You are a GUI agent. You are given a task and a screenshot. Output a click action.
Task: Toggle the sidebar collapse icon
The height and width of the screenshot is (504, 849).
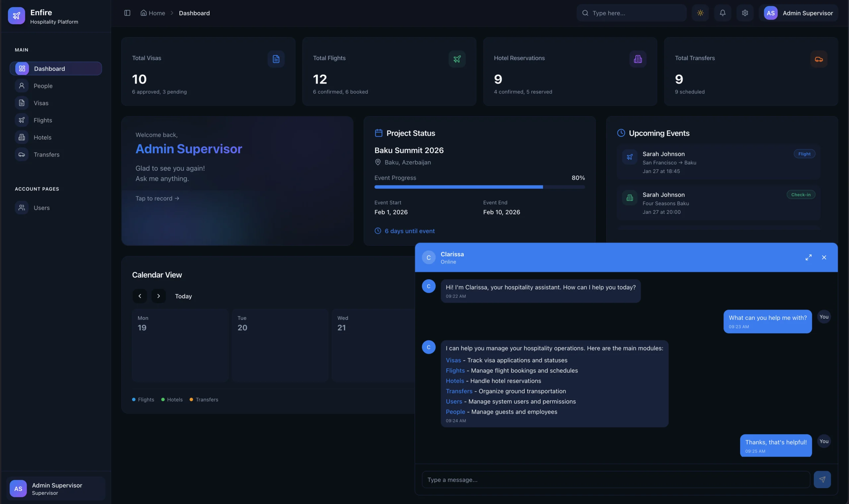[127, 13]
